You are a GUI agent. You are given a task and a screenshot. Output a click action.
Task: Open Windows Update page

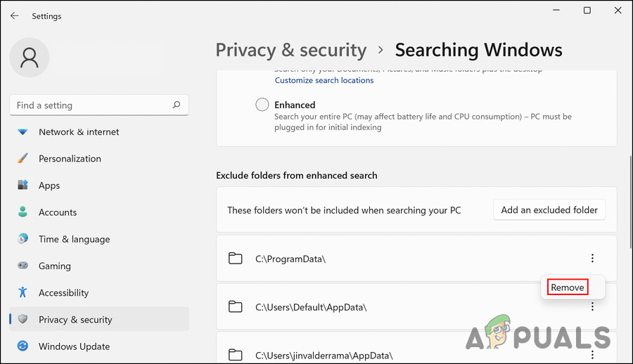tap(74, 346)
